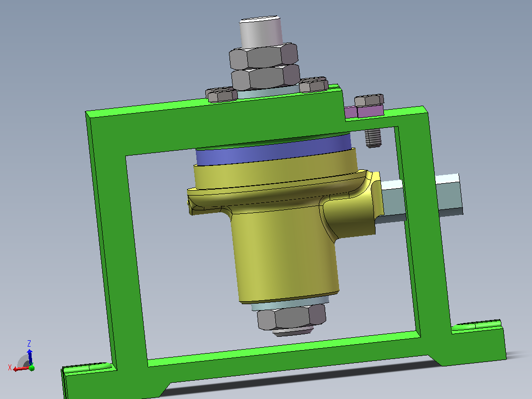Screen dimensions: 532x399
Task: Select the green origin ball of the triad
Action: (x=32, y=368)
